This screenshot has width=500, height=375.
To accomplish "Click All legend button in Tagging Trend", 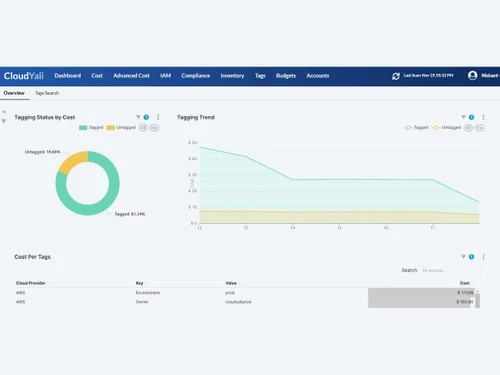I will 468,128.
